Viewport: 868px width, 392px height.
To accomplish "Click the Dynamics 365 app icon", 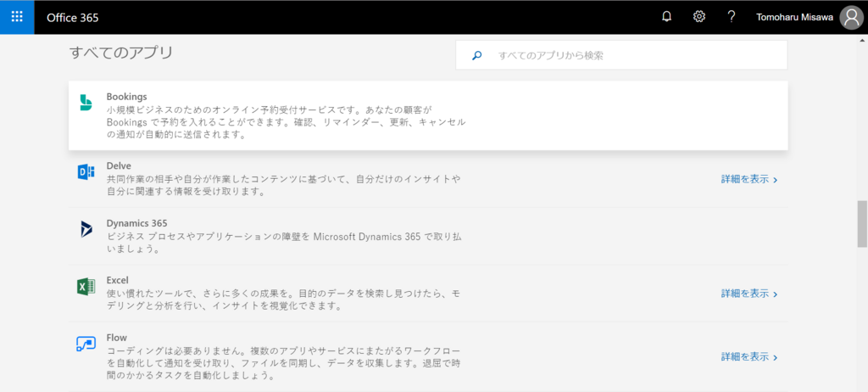I will tap(86, 230).
